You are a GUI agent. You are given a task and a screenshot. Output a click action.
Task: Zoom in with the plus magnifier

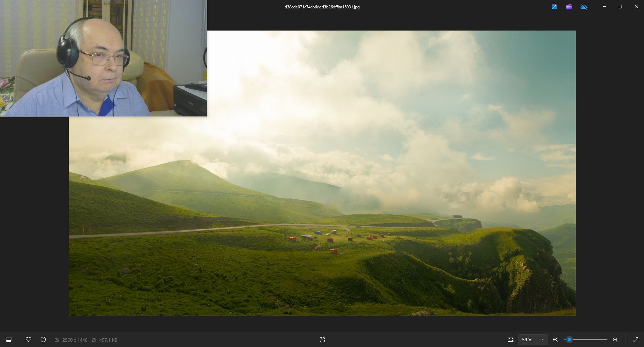pyautogui.click(x=615, y=340)
